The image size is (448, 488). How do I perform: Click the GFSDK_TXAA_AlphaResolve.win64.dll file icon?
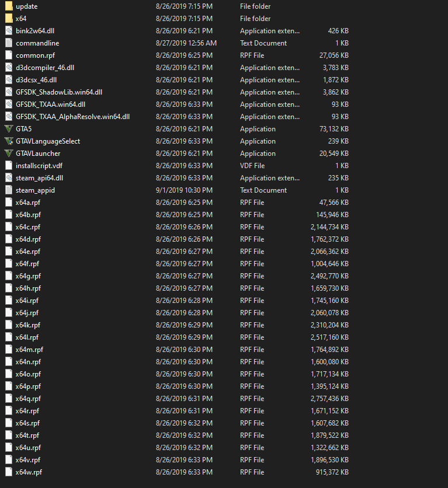click(9, 117)
